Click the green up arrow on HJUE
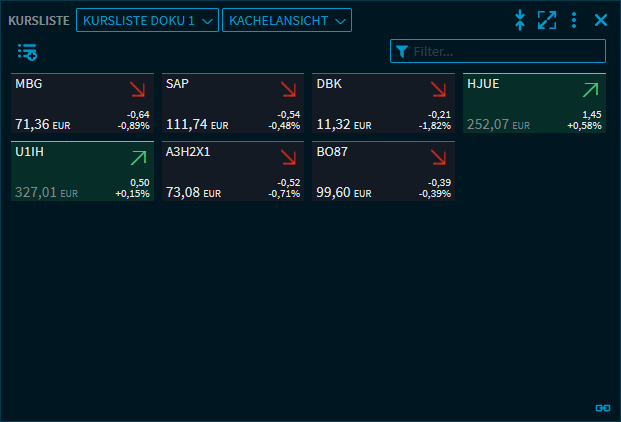 589,90
